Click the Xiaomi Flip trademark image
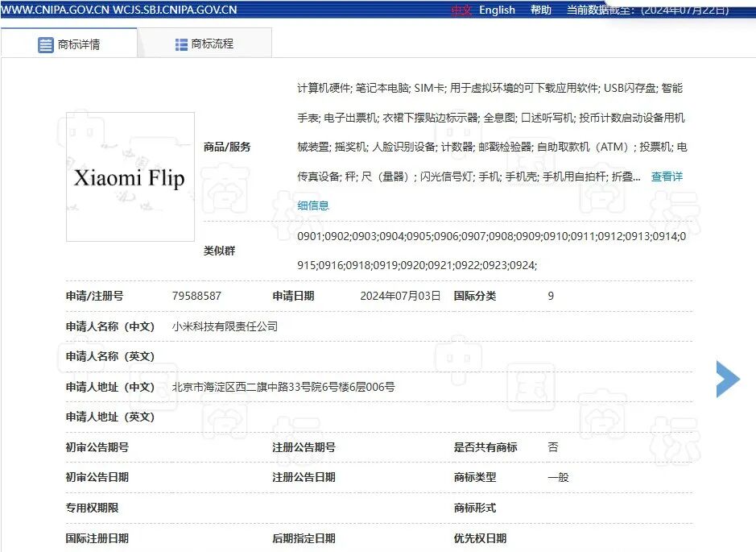 click(130, 176)
